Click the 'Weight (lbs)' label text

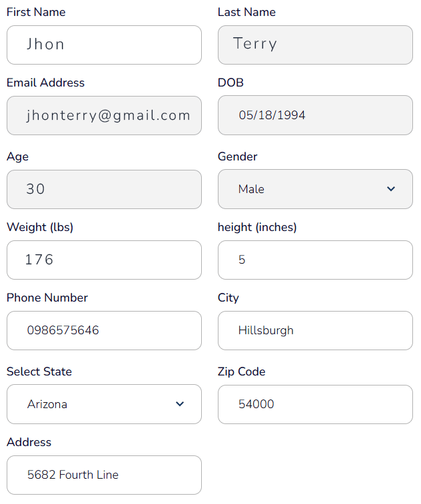pos(40,227)
